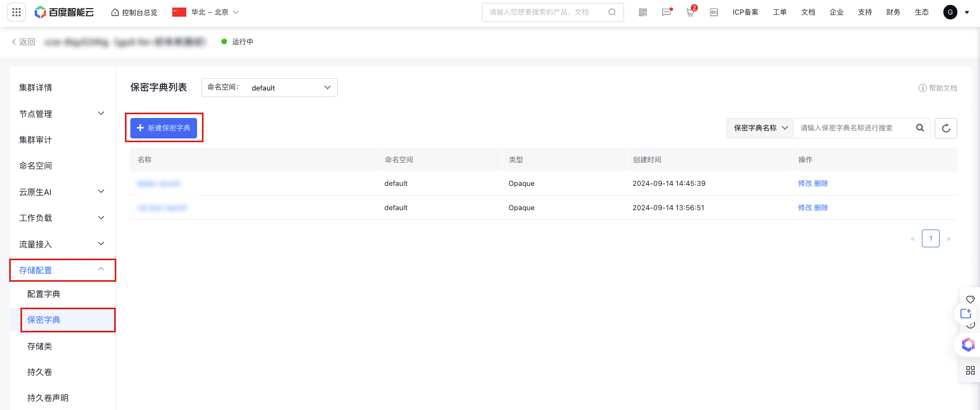
Task: Click the heart favorite floating icon
Action: point(970,300)
